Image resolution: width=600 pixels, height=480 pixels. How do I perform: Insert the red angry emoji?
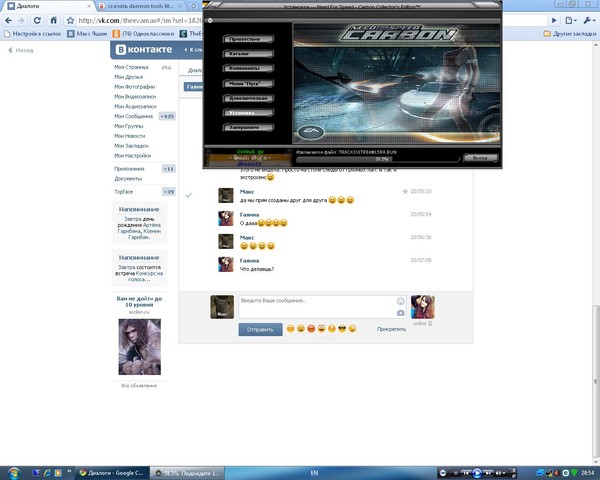click(x=311, y=328)
